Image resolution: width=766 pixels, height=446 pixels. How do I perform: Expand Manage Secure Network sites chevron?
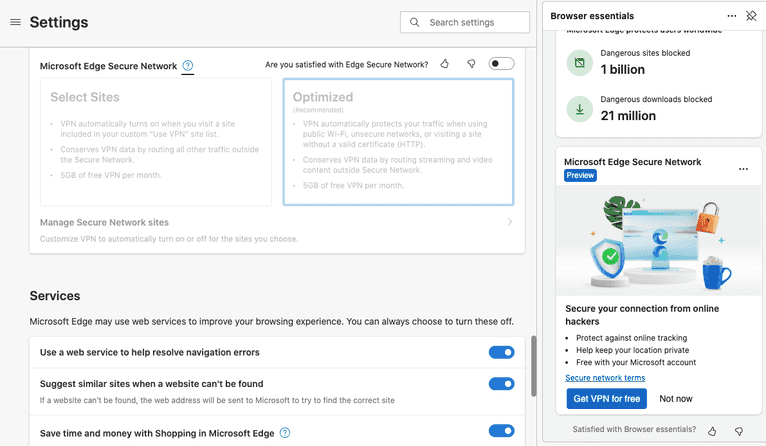pyautogui.click(x=509, y=222)
